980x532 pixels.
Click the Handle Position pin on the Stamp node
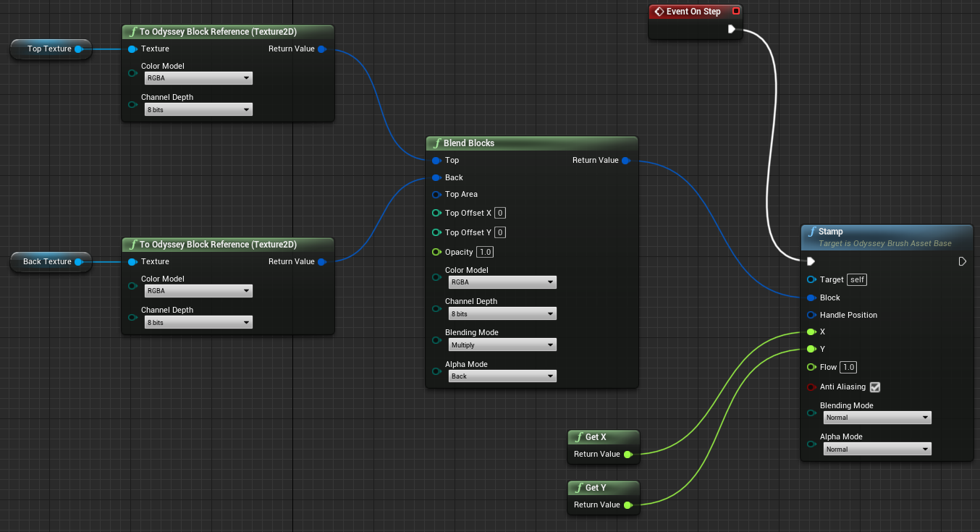(x=809, y=315)
